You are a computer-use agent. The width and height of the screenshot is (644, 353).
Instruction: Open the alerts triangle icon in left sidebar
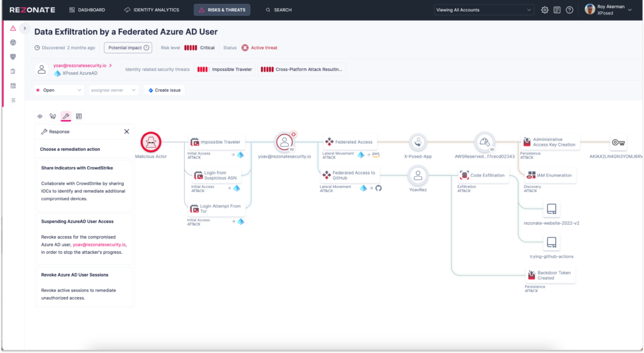pyautogui.click(x=13, y=28)
